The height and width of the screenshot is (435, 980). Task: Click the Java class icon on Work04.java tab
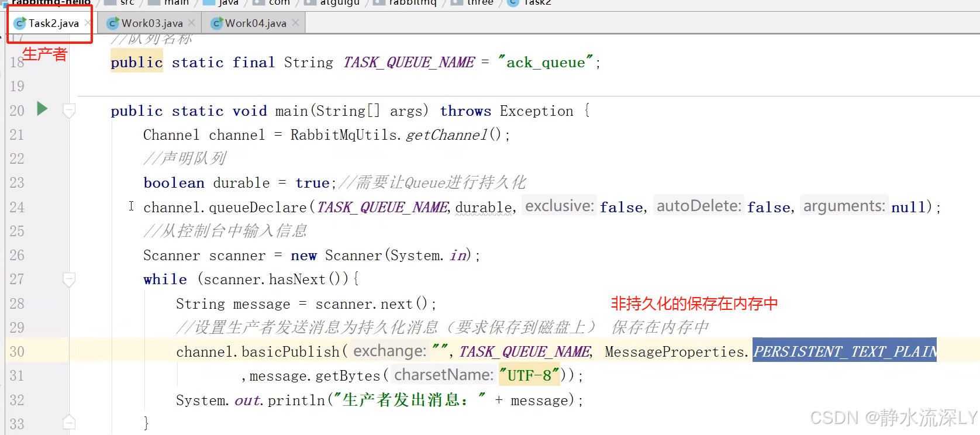217,23
